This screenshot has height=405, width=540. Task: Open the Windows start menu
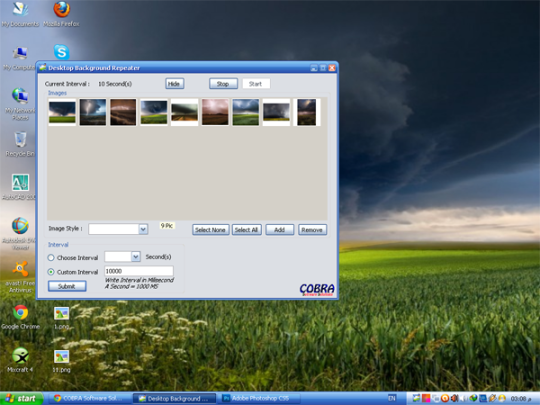pyautogui.click(x=21, y=398)
